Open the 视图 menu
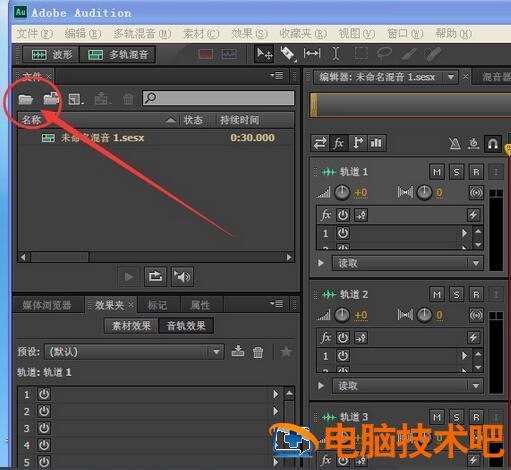Screen dimensions: 511x470 357,34
